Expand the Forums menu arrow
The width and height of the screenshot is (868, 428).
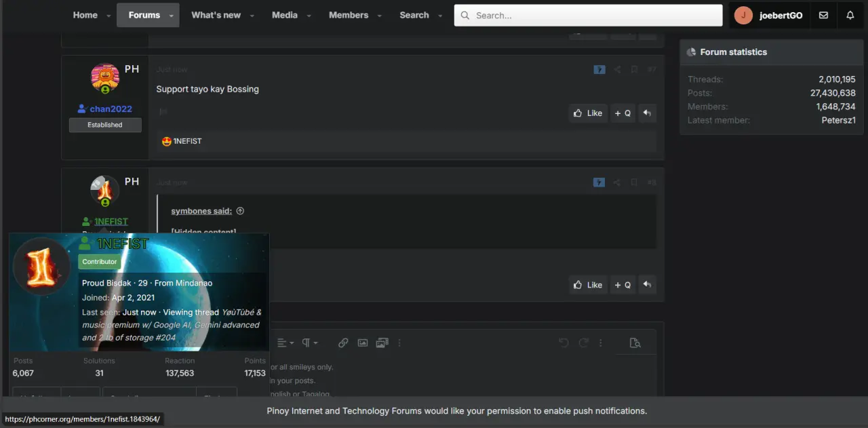click(x=171, y=16)
